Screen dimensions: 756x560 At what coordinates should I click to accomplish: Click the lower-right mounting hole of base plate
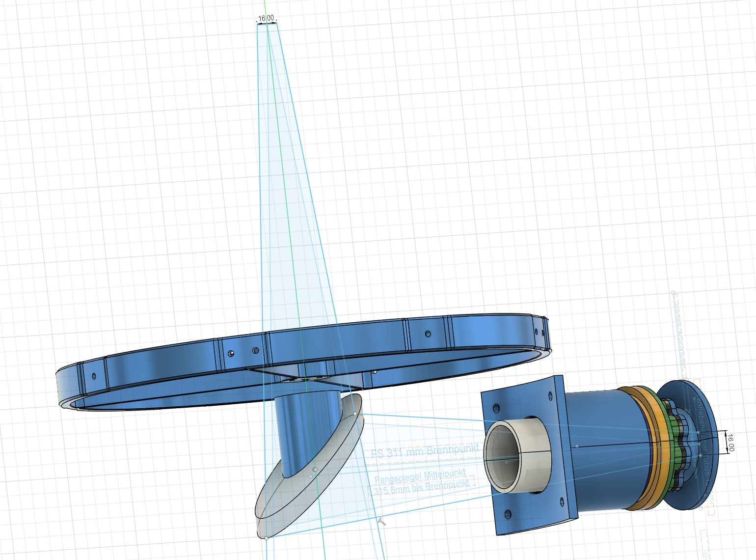click(562, 502)
